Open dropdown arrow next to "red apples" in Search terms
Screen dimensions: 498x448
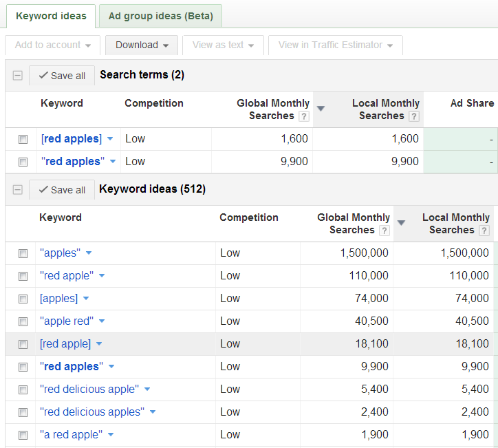click(x=112, y=162)
